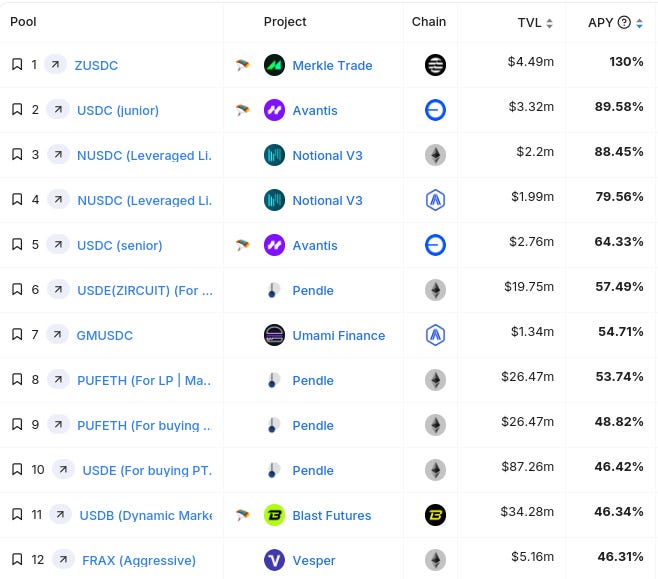Click the Vesper logo icon
This screenshot has width=658, height=579.
tap(274, 560)
